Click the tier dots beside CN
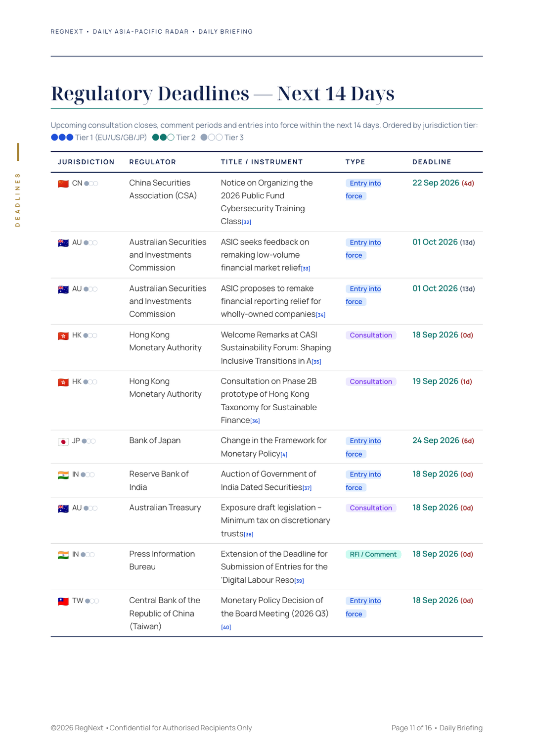Viewport: 534px width, 756px height. click(91, 184)
